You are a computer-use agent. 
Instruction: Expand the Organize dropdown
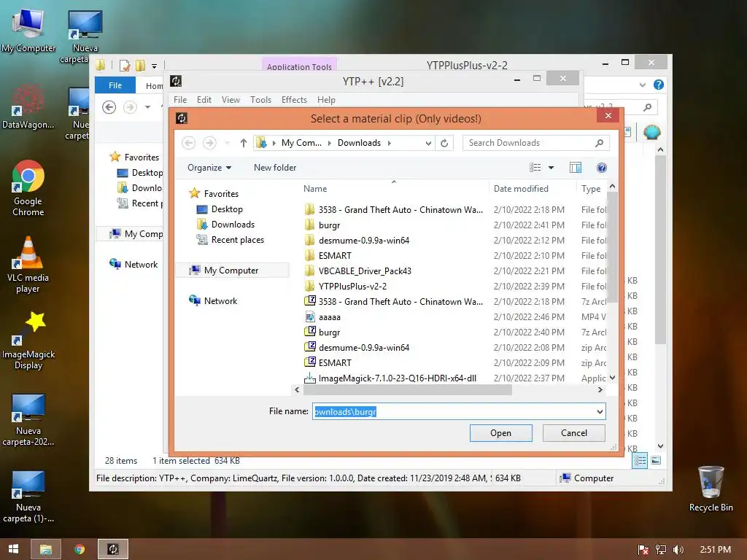(209, 168)
